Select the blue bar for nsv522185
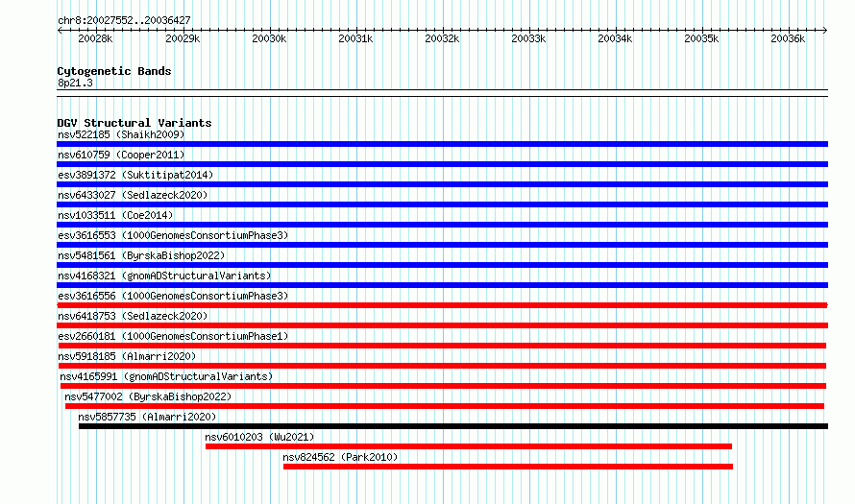The height and width of the screenshot is (504, 855). click(x=442, y=144)
